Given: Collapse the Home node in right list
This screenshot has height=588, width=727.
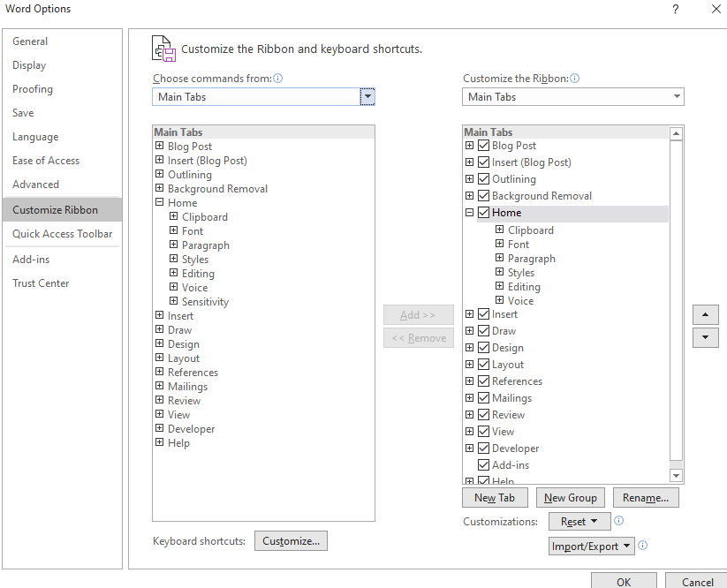Looking at the screenshot, I should pyautogui.click(x=470, y=212).
